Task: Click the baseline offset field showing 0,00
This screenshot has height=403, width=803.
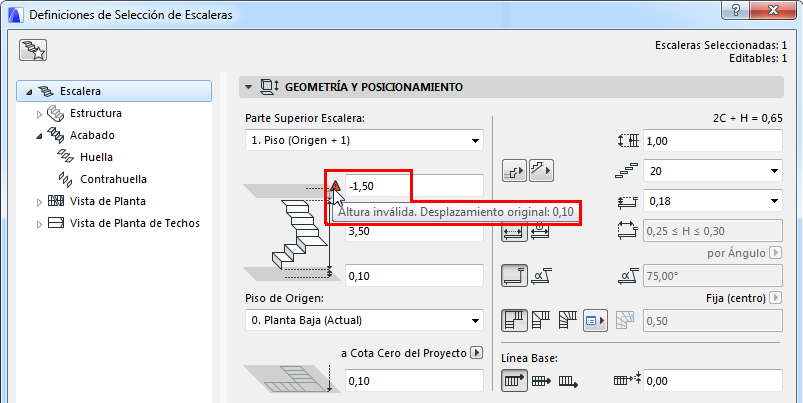Action: (713, 381)
